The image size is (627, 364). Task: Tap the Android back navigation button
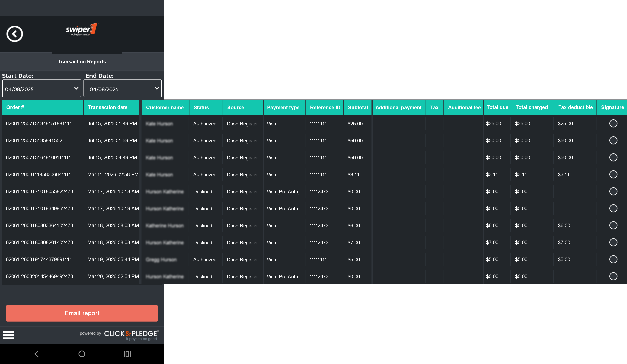37,354
